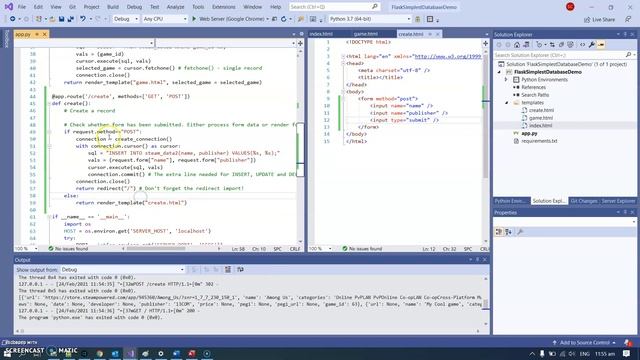Viewport: 640px width, 360px height.
Task: Select game.html in Solution Explorer
Action: 541,118
